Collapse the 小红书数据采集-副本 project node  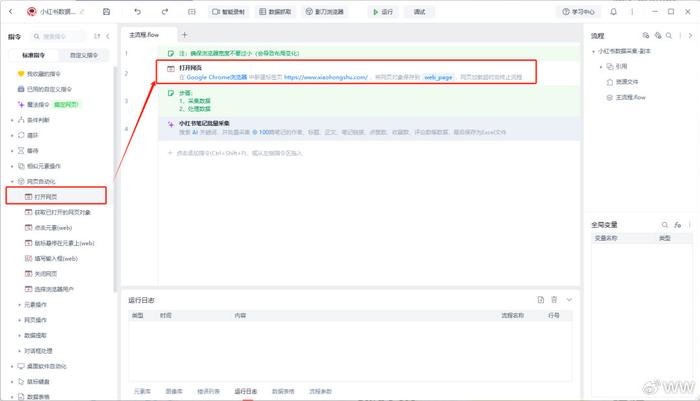[x=594, y=51]
